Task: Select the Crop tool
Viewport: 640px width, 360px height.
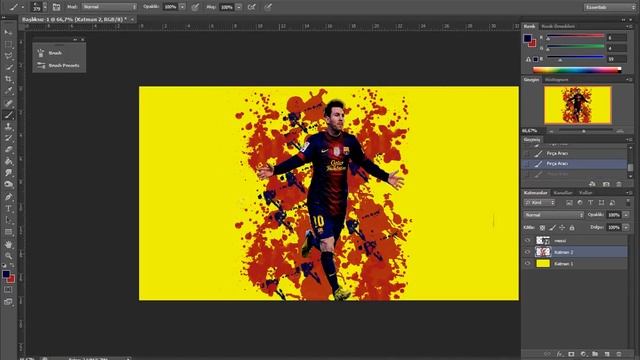Action: (x=8, y=79)
